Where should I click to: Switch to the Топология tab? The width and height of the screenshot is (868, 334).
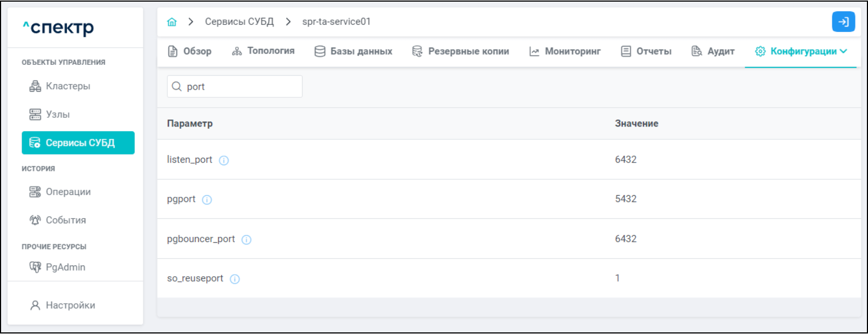[263, 51]
